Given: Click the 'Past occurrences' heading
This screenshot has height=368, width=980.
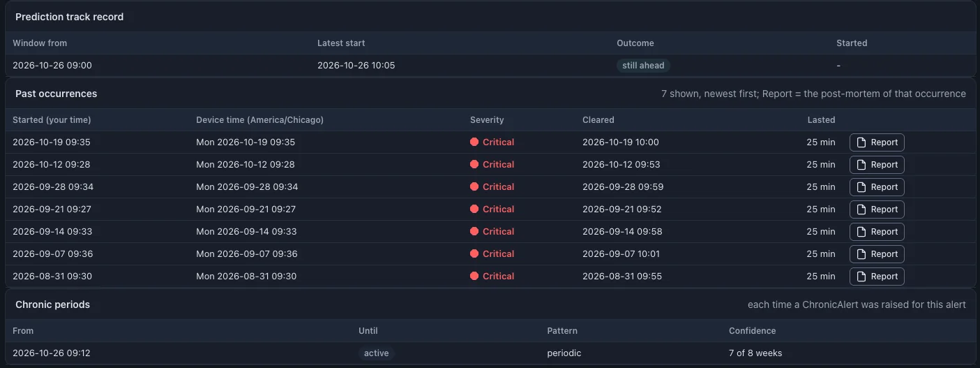Looking at the screenshot, I should coord(56,94).
